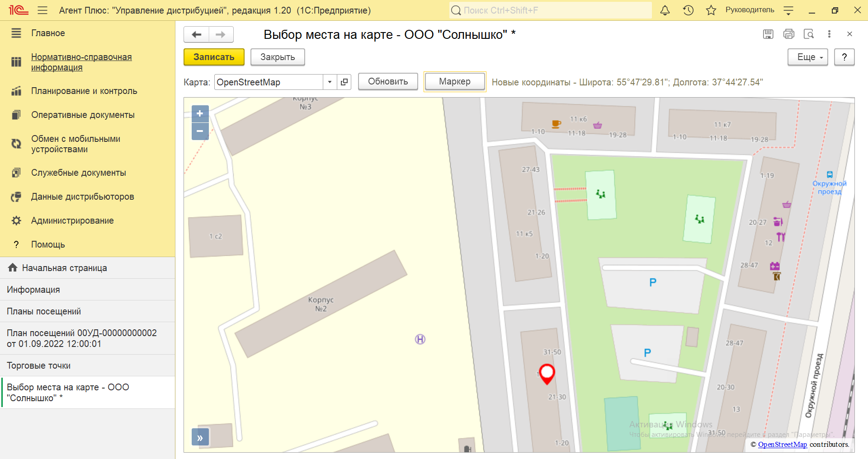Click the Карта OpenStreetMap input field
868x459 pixels.
point(269,82)
